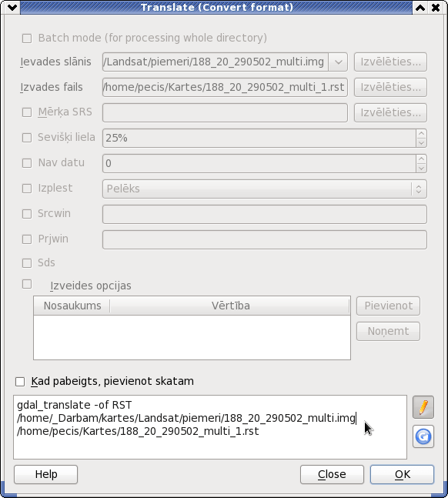This screenshot has height=498, width=448.
Task: Decrease the Nav datu value spinner
Action: [x=421, y=168]
